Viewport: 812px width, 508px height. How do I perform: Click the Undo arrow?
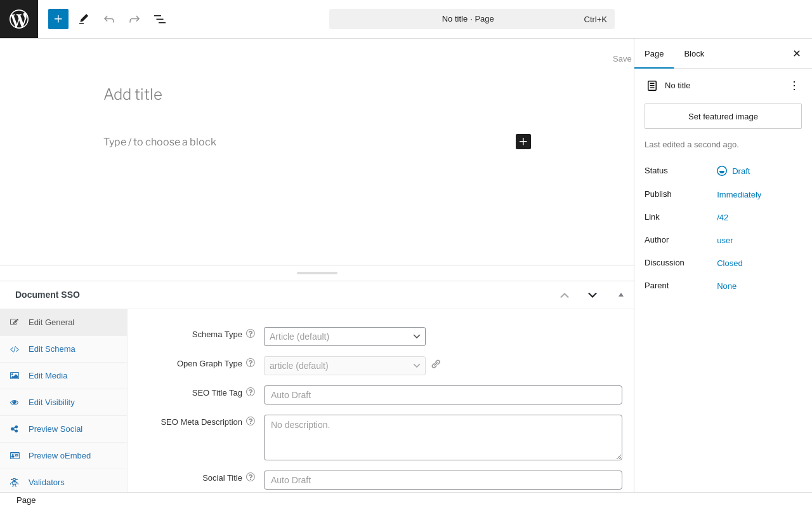tap(109, 19)
